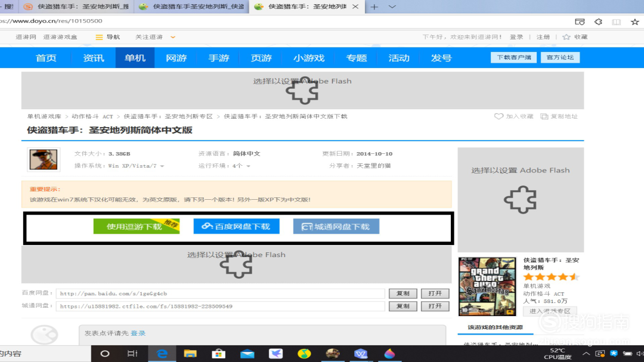Click the extensions puzzle icon in address bar

coord(598,22)
